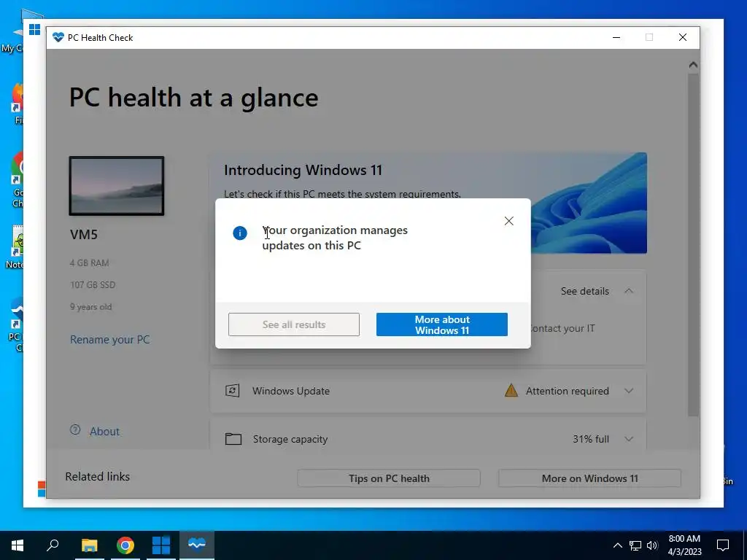Open More about Windows 11

[x=441, y=324]
